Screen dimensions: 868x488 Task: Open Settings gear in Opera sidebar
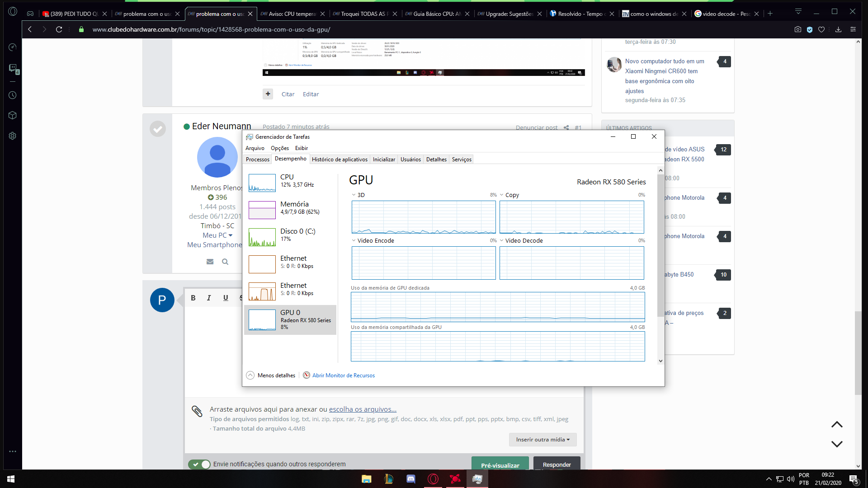coord(13,136)
